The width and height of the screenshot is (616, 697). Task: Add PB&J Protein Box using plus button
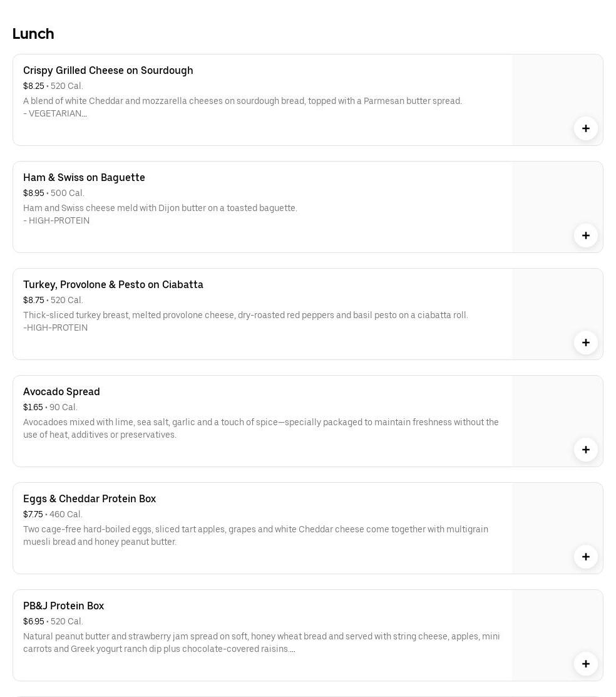pos(585,664)
